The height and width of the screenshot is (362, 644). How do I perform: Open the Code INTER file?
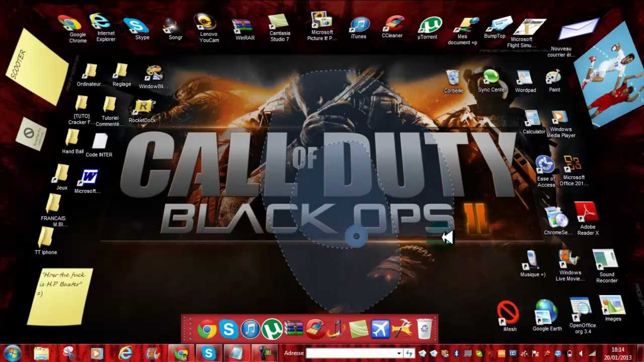100,142
